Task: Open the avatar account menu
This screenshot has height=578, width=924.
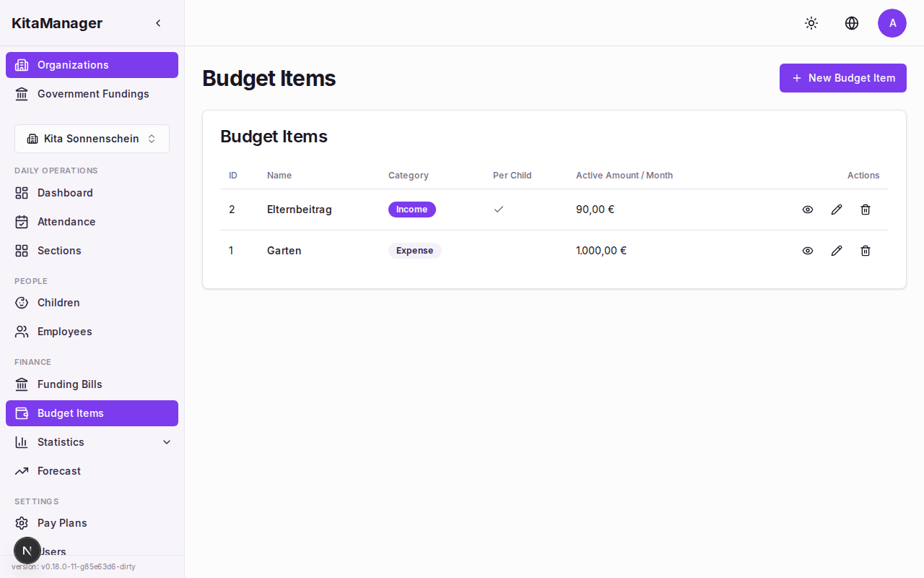Action: (x=892, y=23)
